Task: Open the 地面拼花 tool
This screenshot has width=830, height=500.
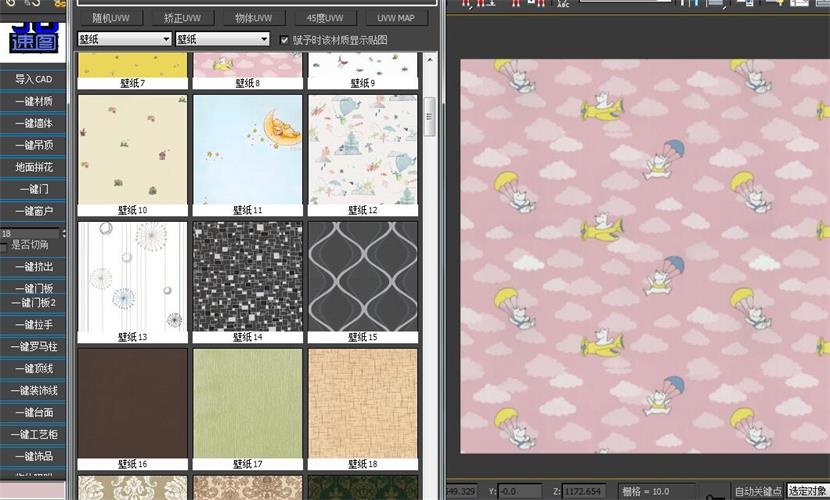Action: 33,167
